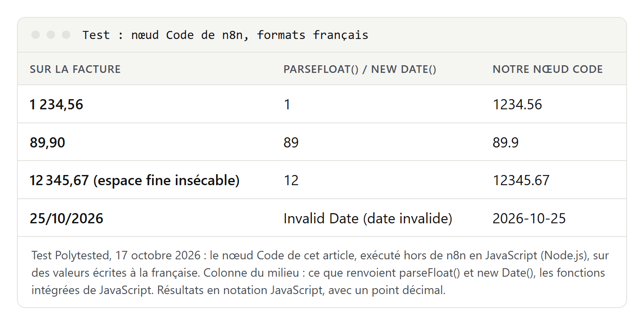Select the invoice value "89,90"
This screenshot has height=325, width=644.
47,142
